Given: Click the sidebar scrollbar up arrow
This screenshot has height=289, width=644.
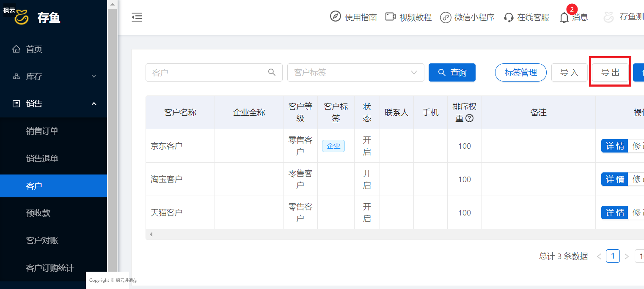Looking at the screenshot, I should point(112,5).
